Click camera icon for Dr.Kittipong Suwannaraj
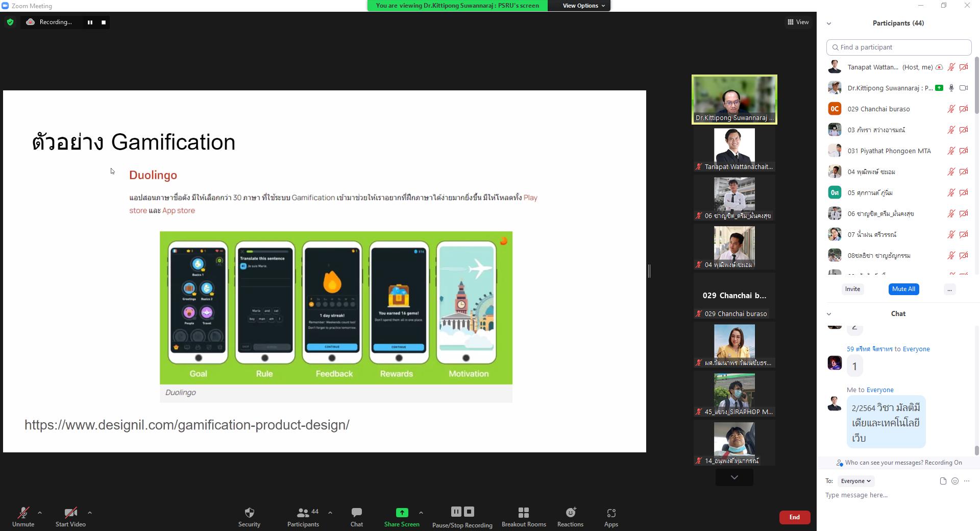This screenshot has height=531, width=980. [x=964, y=88]
